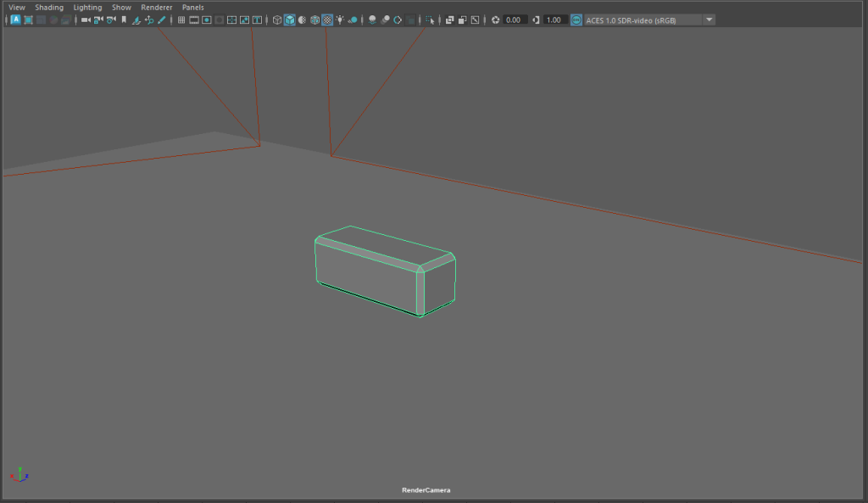Toggle the Textured display mode
This screenshot has height=503, width=868.
pos(327,20)
